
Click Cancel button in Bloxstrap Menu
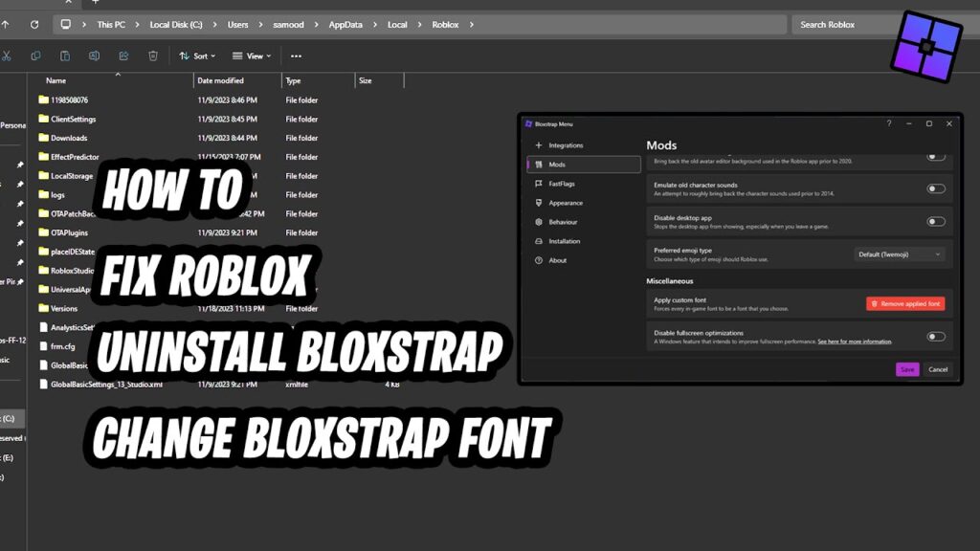click(938, 369)
